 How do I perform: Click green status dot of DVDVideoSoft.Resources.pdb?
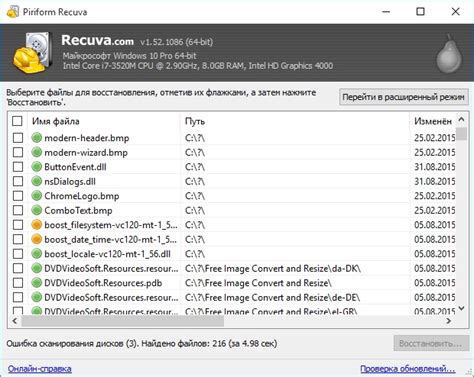click(x=36, y=283)
